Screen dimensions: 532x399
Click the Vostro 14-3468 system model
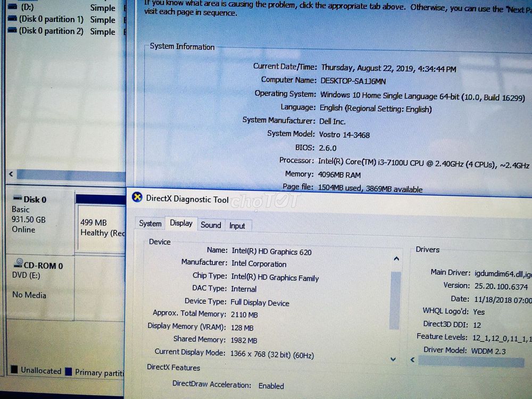pyautogui.click(x=344, y=135)
